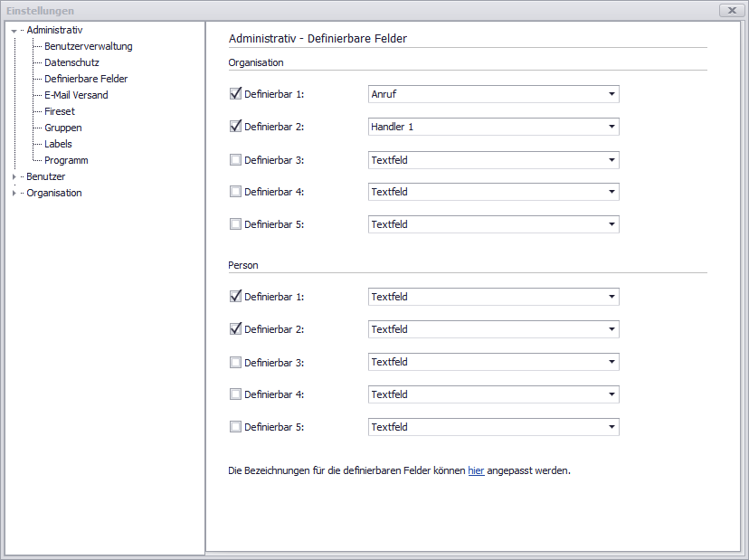
Task: Enable Organisation Definierbar 3 checkbox
Action: pyautogui.click(x=236, y=160)
